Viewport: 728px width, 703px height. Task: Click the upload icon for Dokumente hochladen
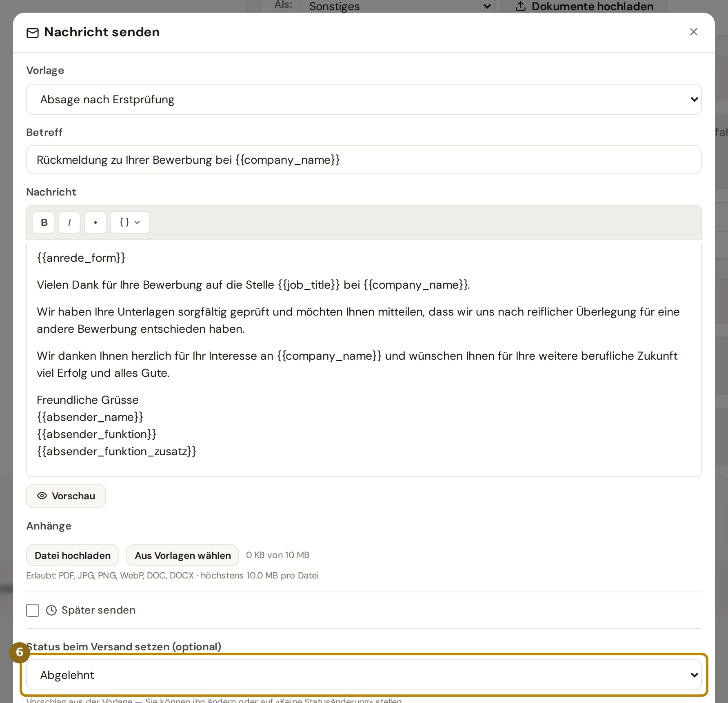click(520, 6)
